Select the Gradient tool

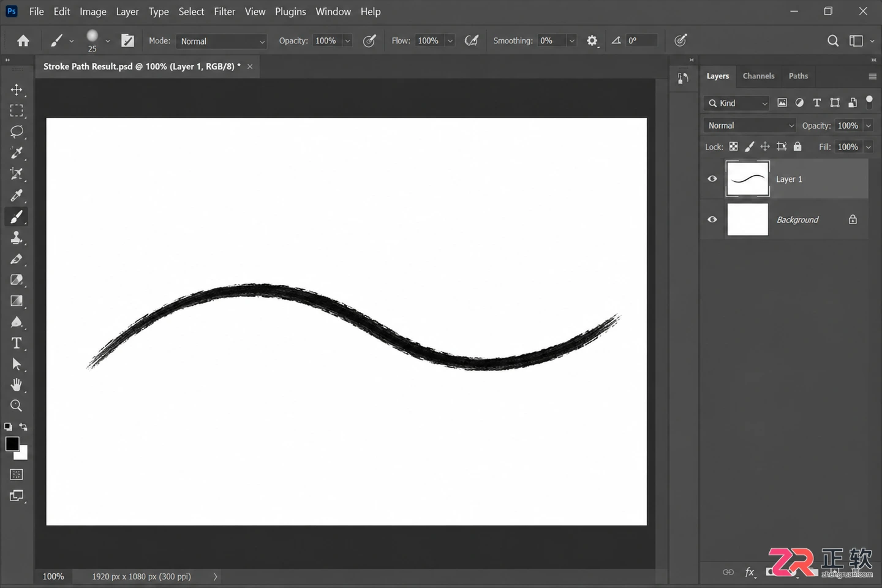tap(17, 301)
